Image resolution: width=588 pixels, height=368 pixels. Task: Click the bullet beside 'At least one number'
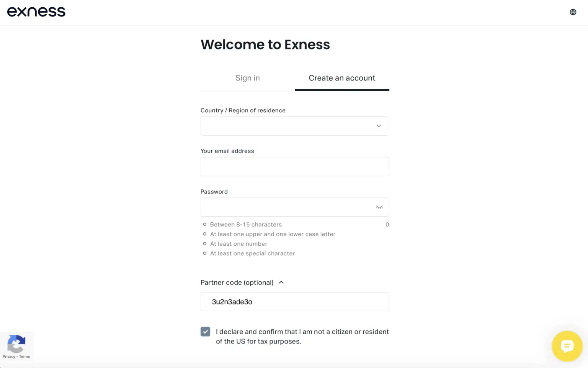pos(204,244)
